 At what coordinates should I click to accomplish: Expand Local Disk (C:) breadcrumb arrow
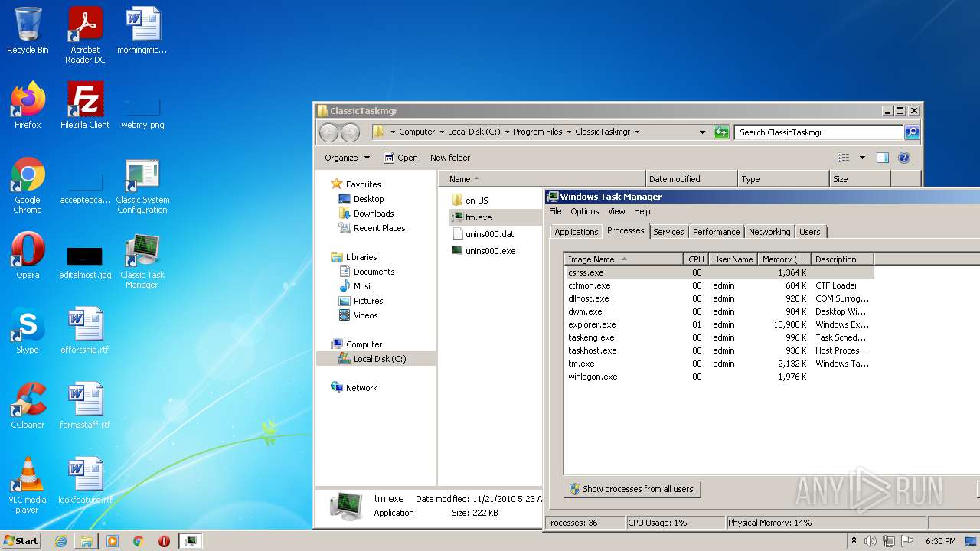point(507,132)
